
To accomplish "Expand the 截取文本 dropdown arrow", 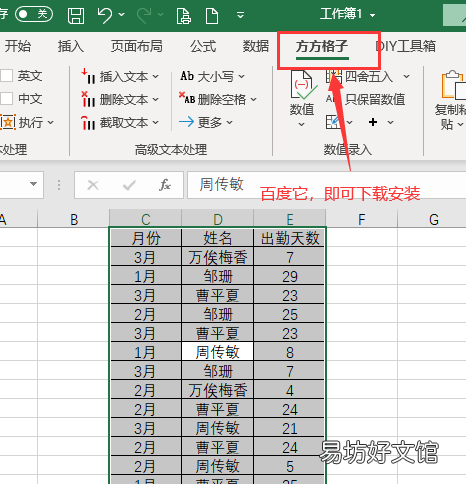I will click(x=156, y=123).
